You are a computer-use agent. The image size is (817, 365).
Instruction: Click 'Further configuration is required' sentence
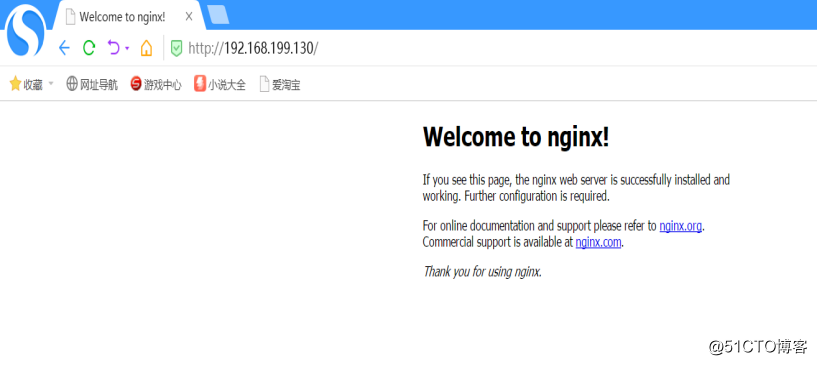click(536, 197)
